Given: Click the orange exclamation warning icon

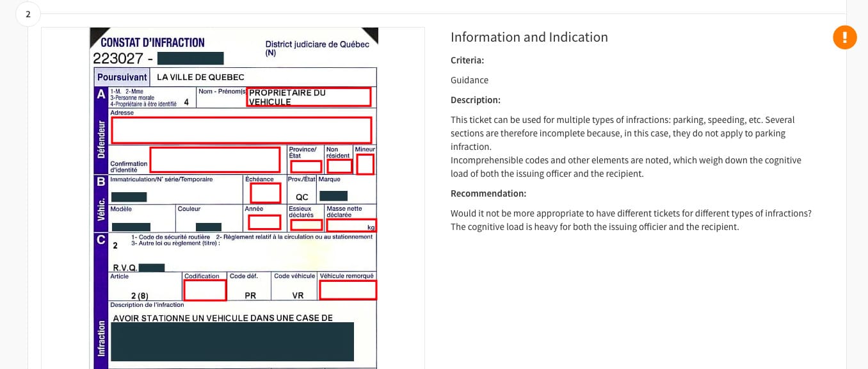Looking at the screenshot, I should coord(845,37).
